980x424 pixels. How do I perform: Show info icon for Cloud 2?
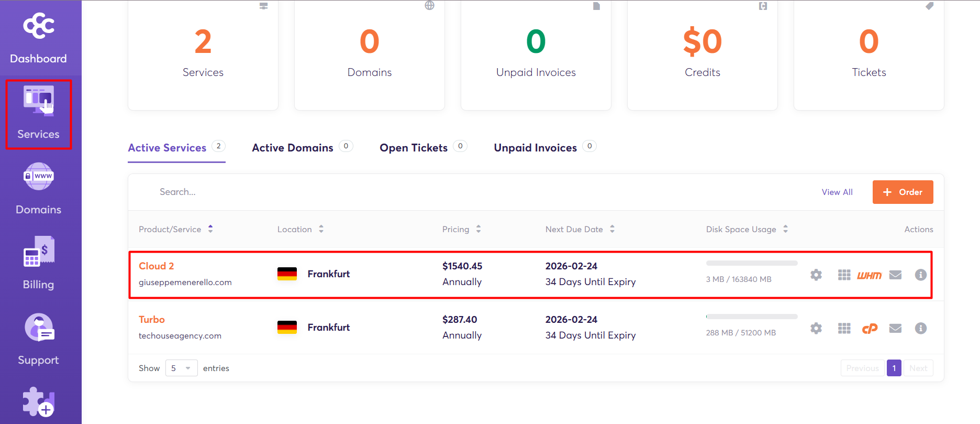coord(921,275)
